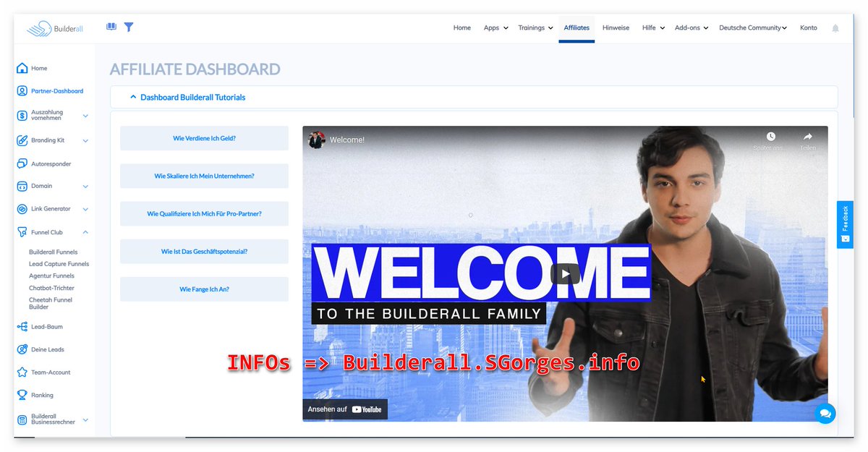The width and height of the screenshot is (868, 452).
Task: Open the book icon in top bar
Action: [x=111, y=27]
